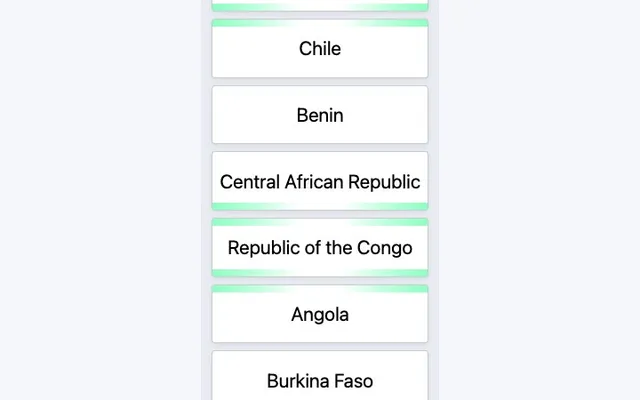Click the partially visible card above Chile
Viewport: 640px width, 400px height.
(320, 5)
